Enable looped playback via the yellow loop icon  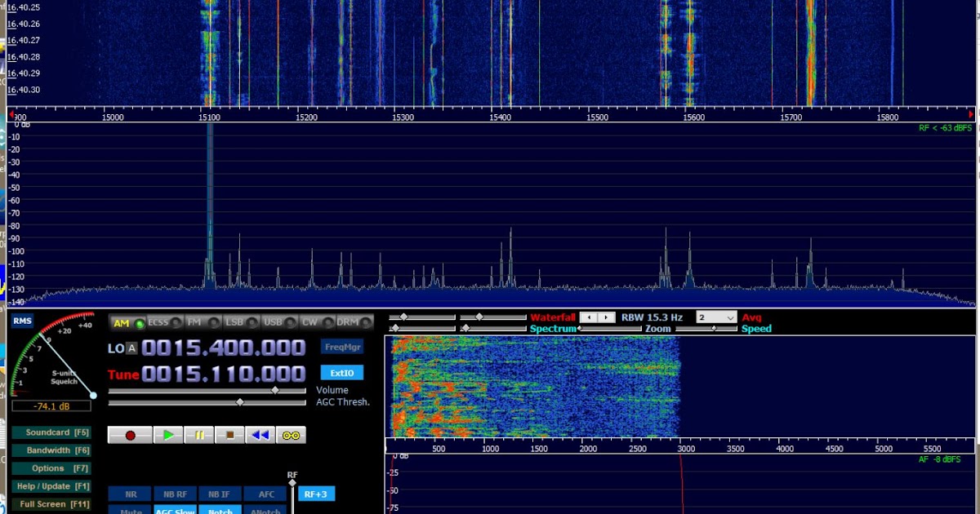click(291, 434)
